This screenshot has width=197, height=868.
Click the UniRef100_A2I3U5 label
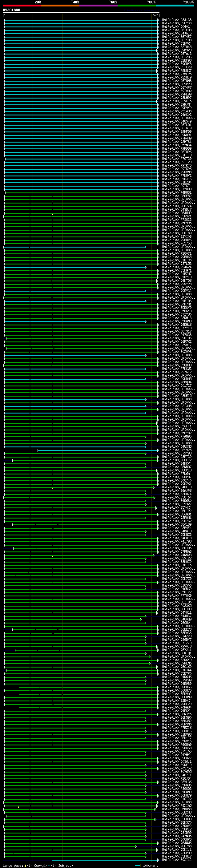(x=177, y=406)
